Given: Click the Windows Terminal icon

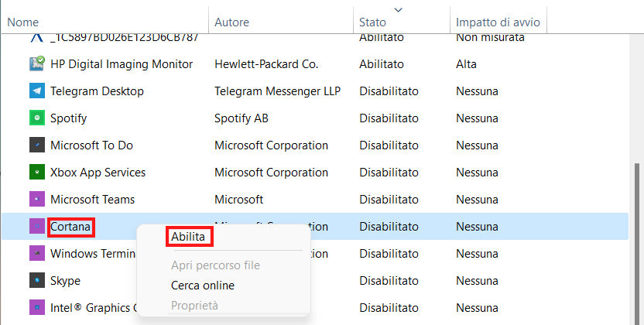Looking at the screenshot, I should tap(37, 254).
